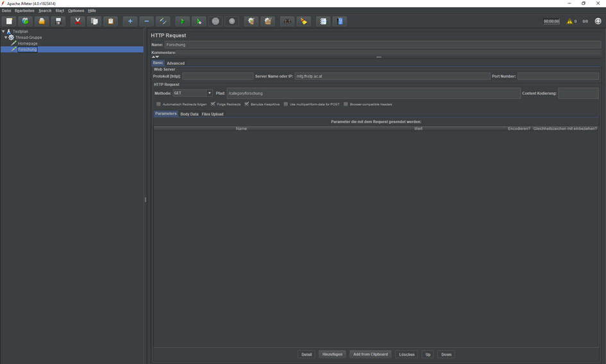Open the Start menu
The width and height of the screenshot is (606, 364).
click(60, 11)
